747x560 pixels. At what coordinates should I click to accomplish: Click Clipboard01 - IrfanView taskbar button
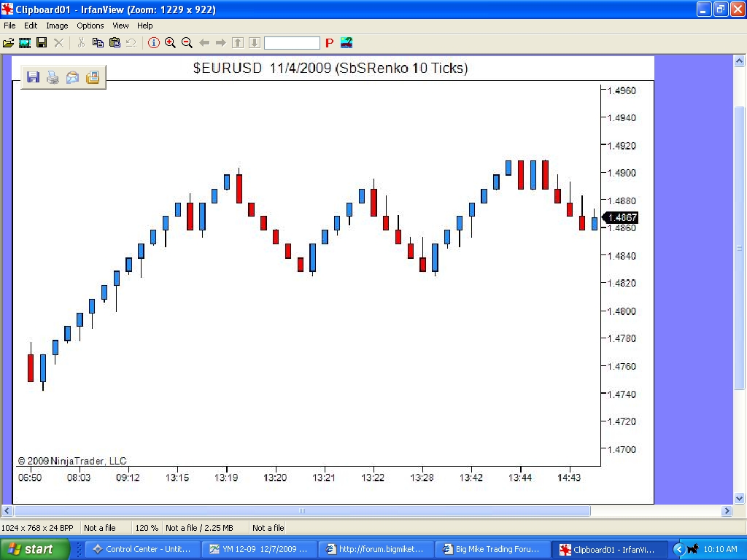tap(609, 550)
